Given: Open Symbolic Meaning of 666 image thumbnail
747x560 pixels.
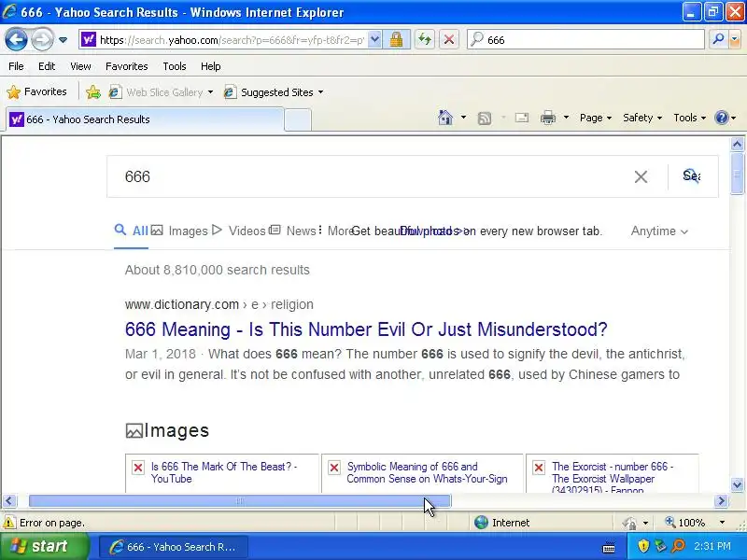Looking at the screenshot, I should tap(422, 473).
